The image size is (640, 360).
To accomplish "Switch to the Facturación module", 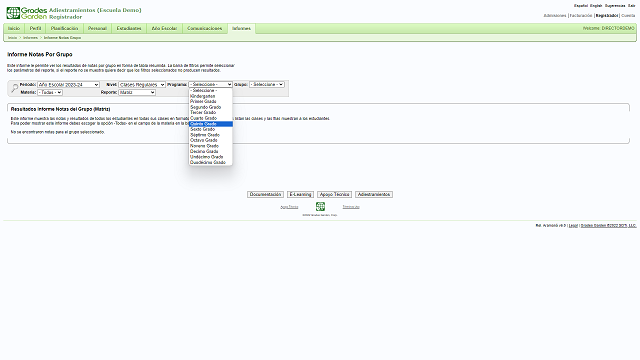I will point(581,16).
